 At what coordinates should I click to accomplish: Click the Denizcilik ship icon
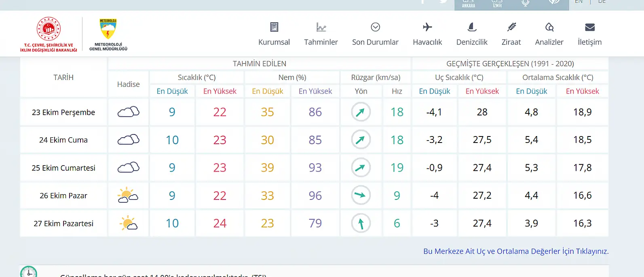tap(472, 27)
